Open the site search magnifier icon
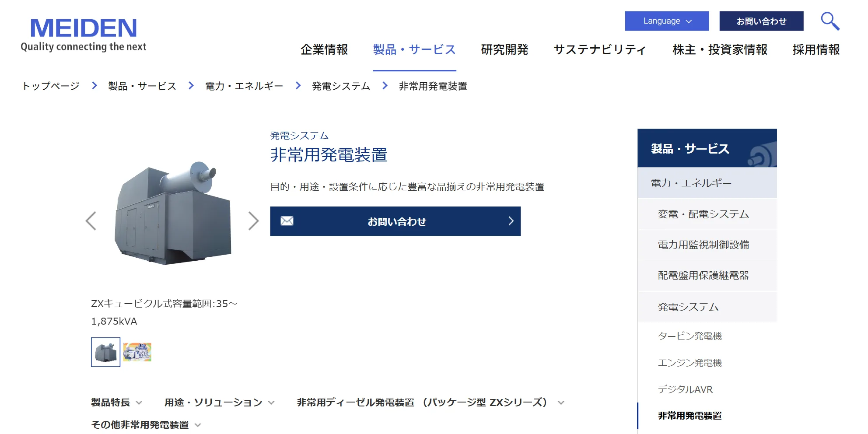Screen dimensions: 868x434 [x=830, y=21]
